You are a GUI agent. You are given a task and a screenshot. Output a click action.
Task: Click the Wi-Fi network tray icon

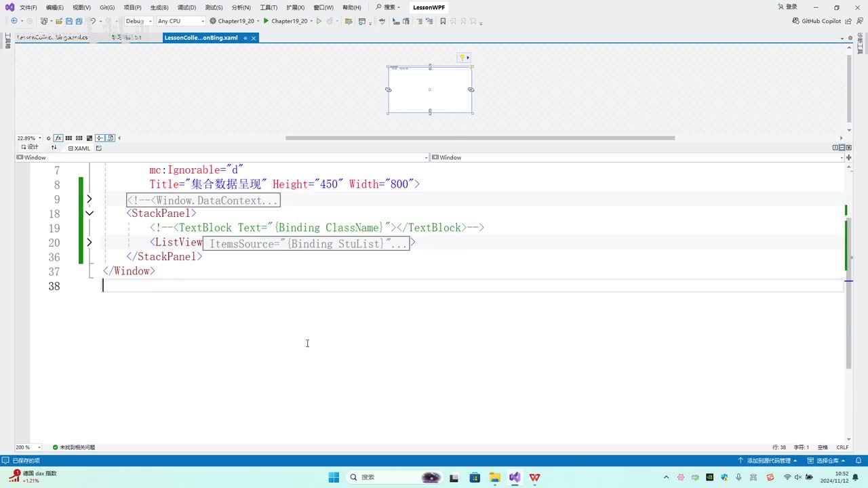click(x=787, y=477)
